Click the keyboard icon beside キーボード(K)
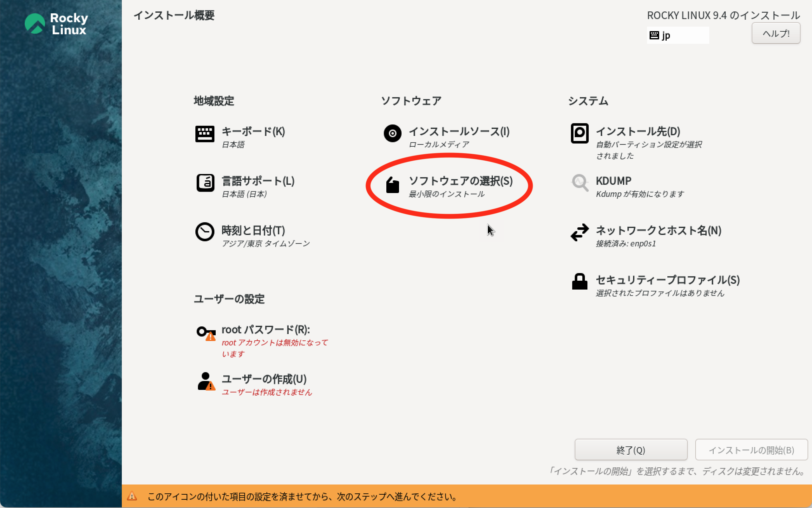This screenshot has height=508, width=812. click(x=205, y=134)
